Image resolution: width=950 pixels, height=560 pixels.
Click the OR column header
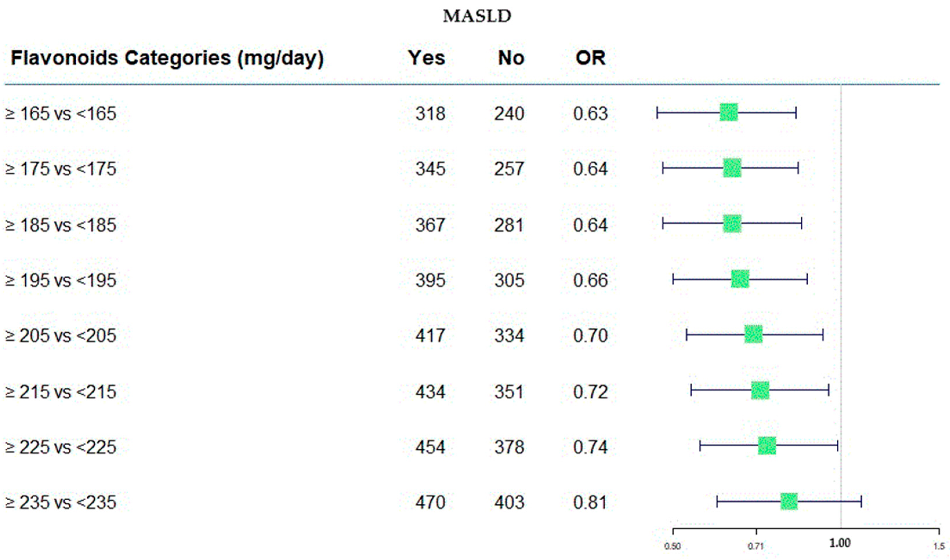point(591,58)
